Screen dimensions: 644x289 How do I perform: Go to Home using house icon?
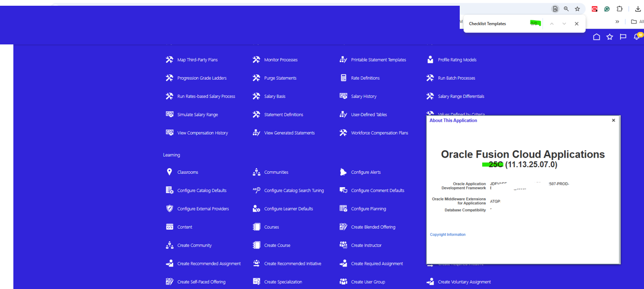(596, 37)
